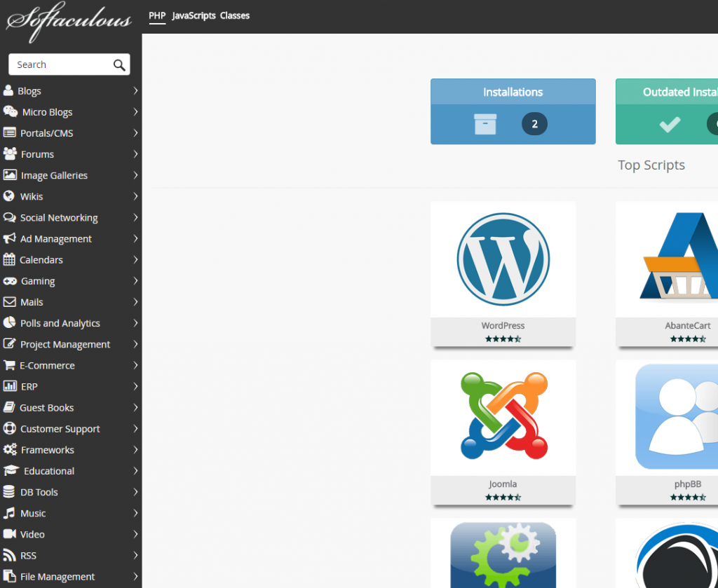
Task: Click the File Management files icon
Action: (8, 576)
